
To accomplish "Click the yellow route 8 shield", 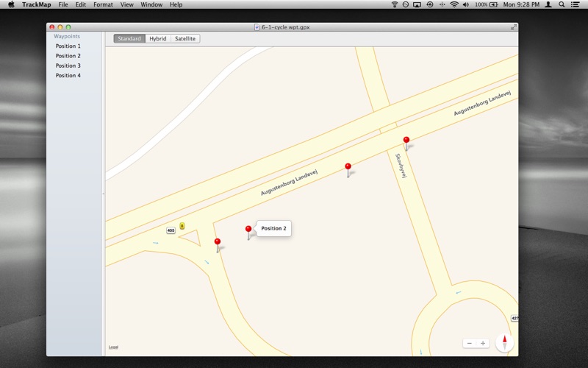I will point(182,226).
